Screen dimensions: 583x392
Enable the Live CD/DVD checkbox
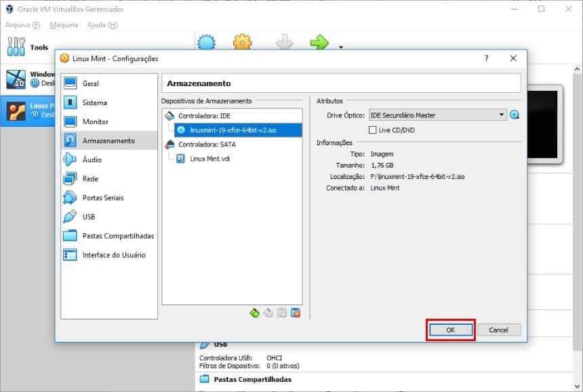click(x=373, y=130)
